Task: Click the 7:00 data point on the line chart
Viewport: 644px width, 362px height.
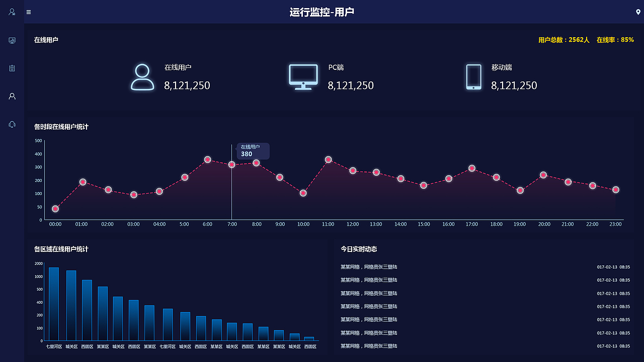Action: tap(231, 164)
